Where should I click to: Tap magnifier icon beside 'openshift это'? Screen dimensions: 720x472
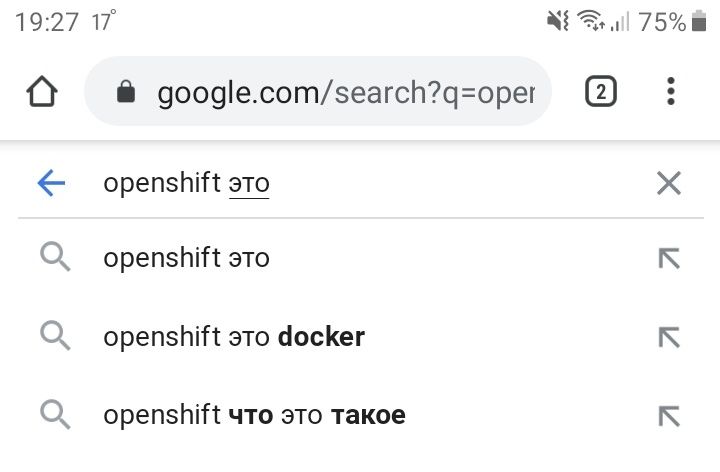(x=55, y=258)
